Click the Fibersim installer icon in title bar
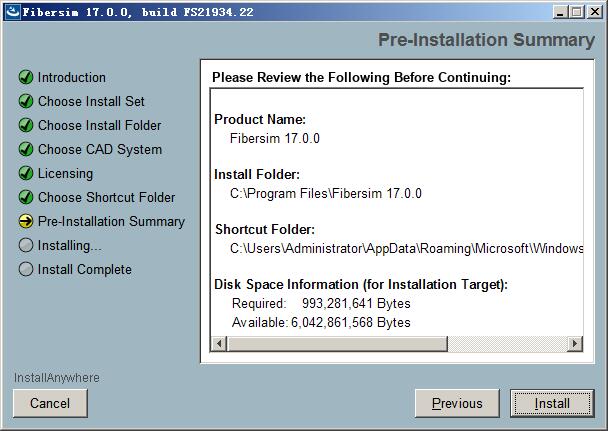The height and width of the screenshot is (431, 608). pyautogui.click(x=12, y=12)
